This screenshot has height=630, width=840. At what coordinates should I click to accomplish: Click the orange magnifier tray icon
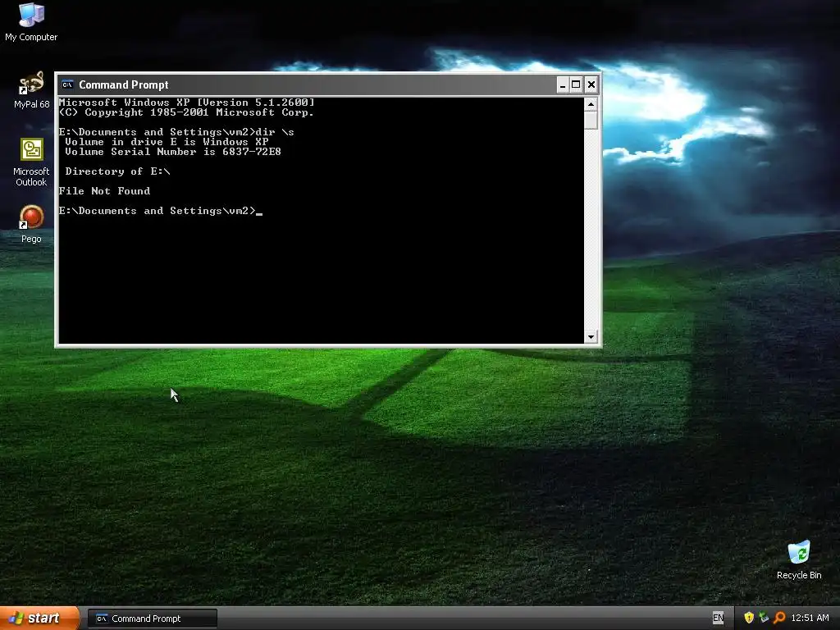(779, 618)
